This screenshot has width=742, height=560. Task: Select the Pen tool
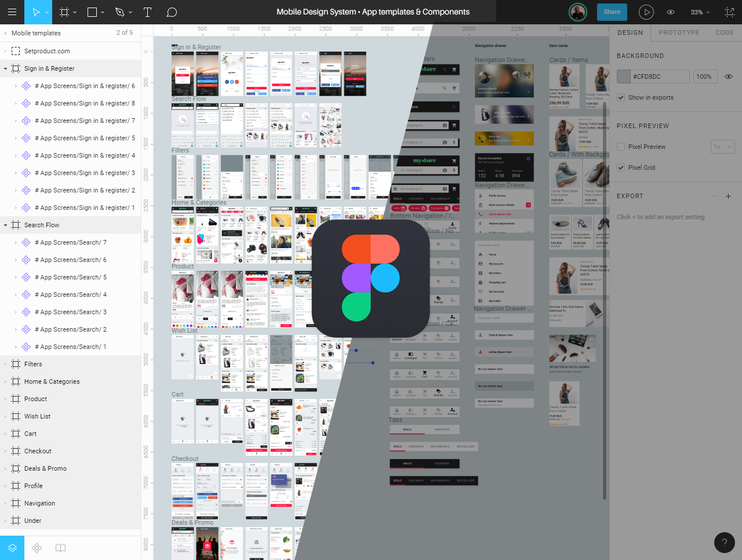point(120,12)
